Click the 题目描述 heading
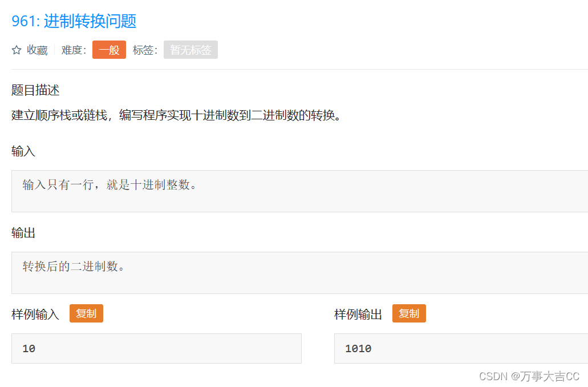This screenshot has height=387, width=588. click(35, 90)
